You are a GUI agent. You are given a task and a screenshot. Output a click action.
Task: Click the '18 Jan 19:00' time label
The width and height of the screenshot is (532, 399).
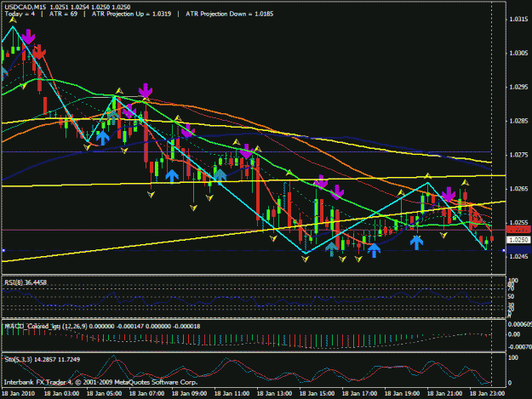coord(402,393)
